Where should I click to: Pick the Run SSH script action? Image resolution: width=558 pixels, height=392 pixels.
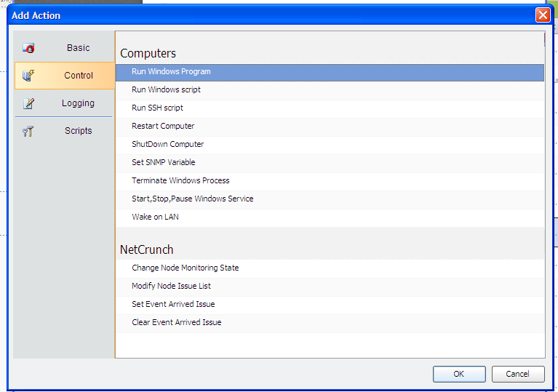[157, 108]
